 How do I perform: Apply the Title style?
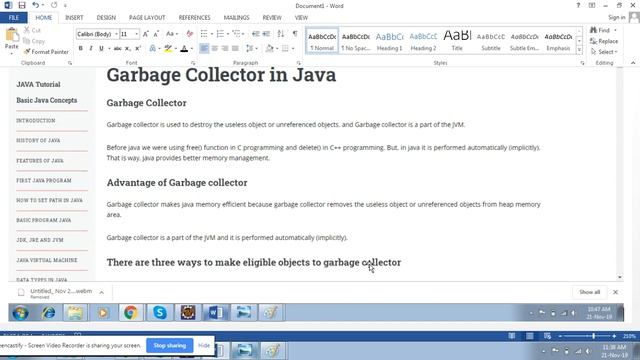point(457,41)
